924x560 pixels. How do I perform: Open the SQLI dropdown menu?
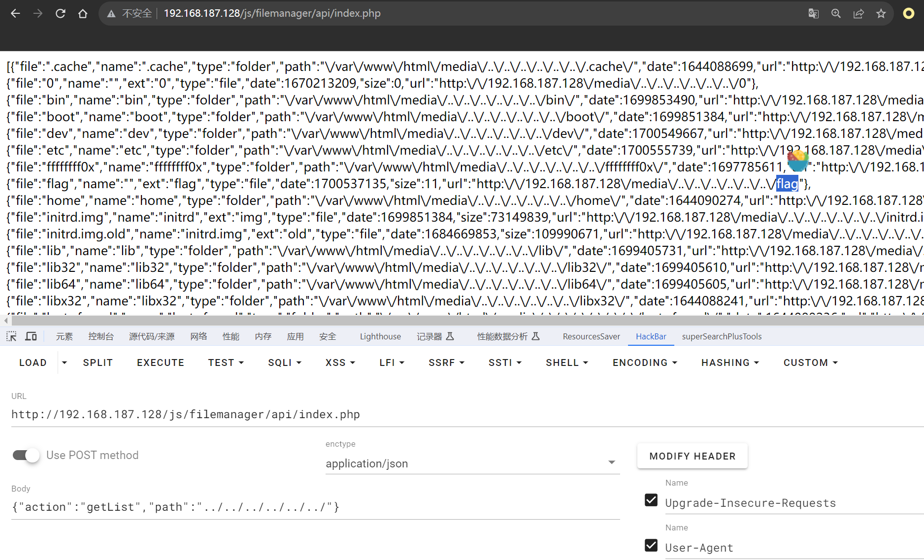pyautogui.click(x=285, y=362)
